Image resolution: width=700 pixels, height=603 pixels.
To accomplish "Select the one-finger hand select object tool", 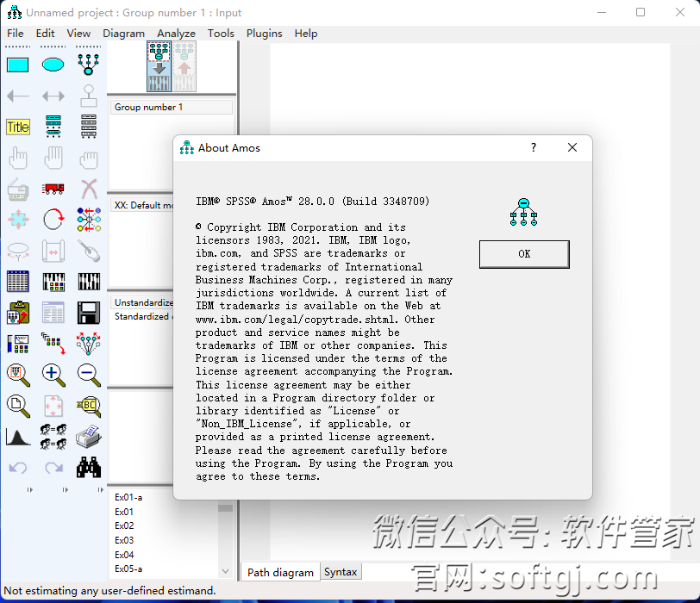I will point(18,158).
